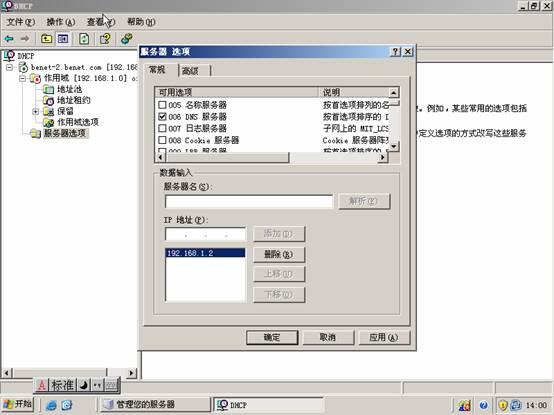The height and width of the screenshot is (415, 554).
Task: Expand the 保留 tree node
Action: [35, 112]
